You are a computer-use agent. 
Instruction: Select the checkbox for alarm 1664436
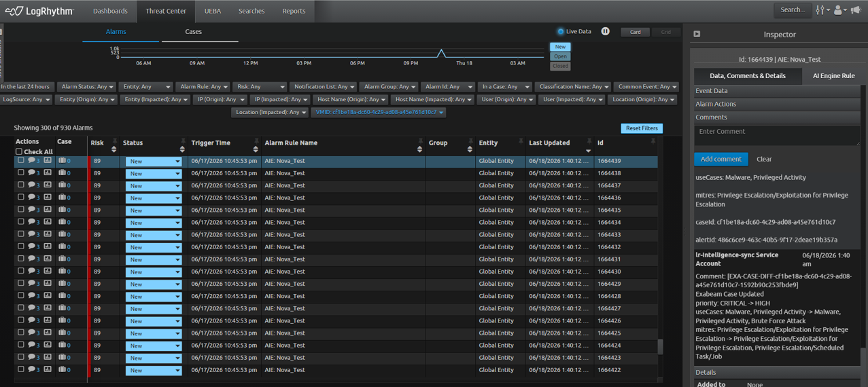[20, 198]
